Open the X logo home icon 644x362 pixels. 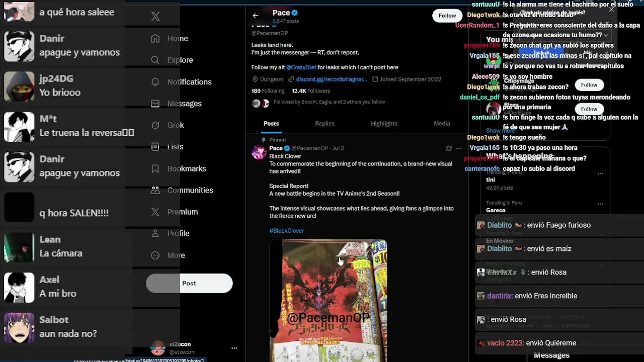[155, 17]
